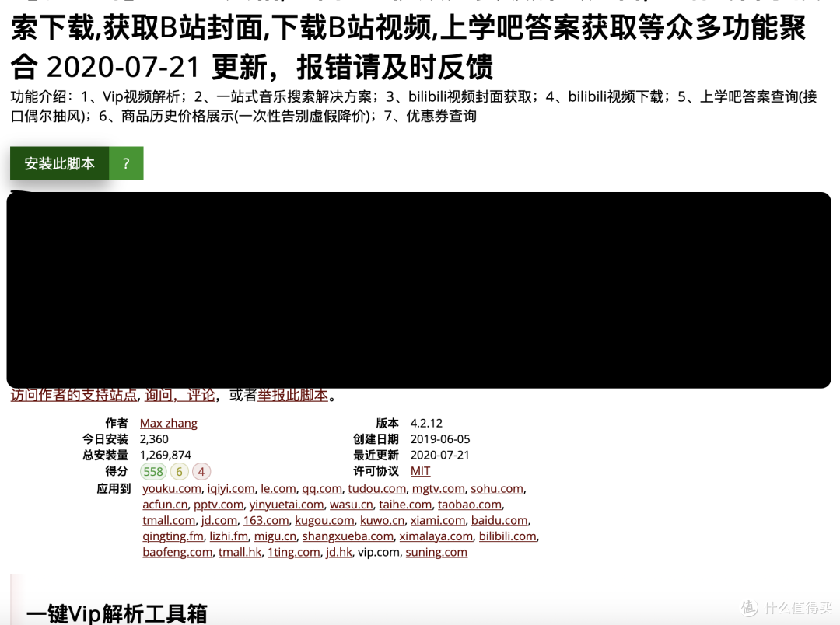
Task: Open the jd.hk site link
Action: 339,552
